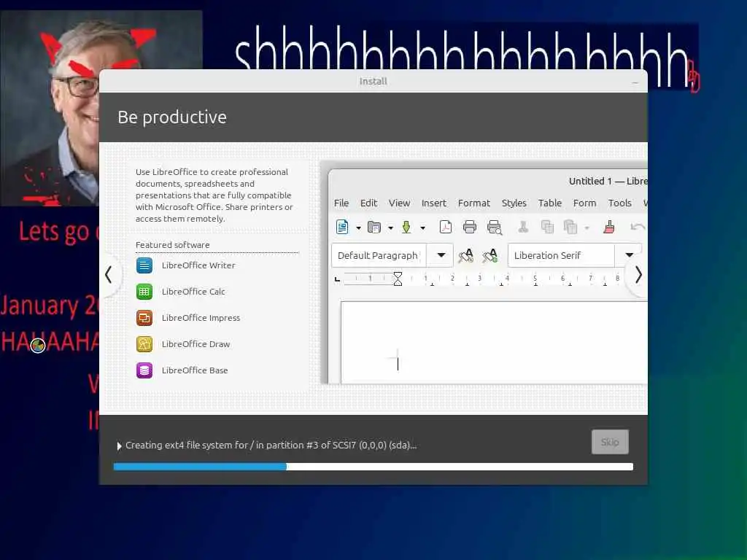Expand the Liberation Serif font dropdown
Image resolution: width=747 pixels, height=560 pixels.
[x=629, y=255]
